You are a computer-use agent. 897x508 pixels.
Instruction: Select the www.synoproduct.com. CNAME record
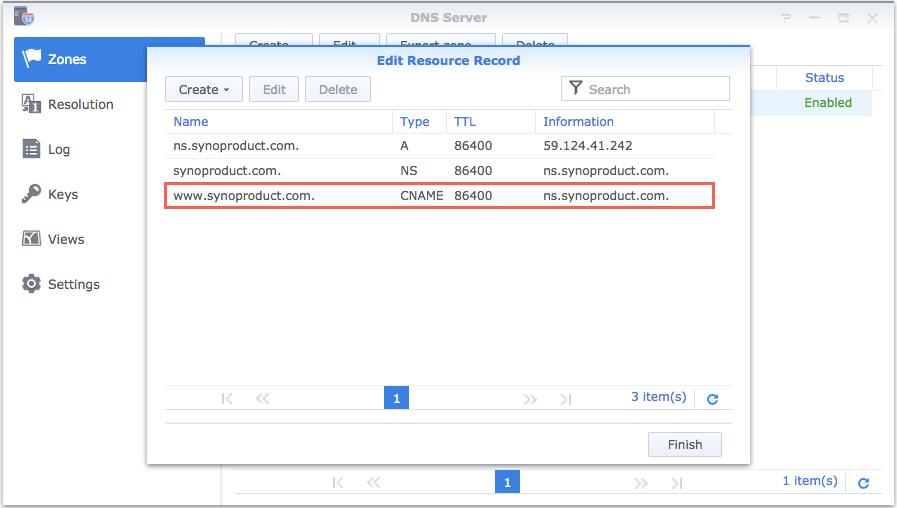[x=439, y=196]
